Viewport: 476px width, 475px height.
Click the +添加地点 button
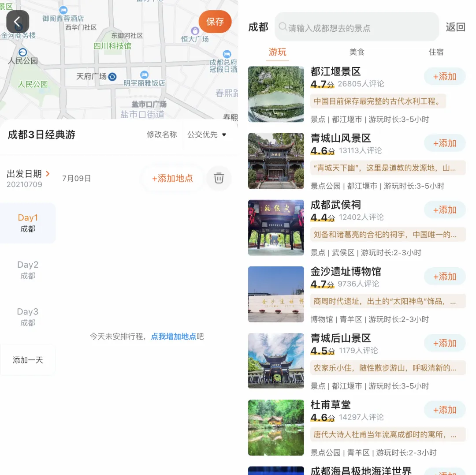tap(172, 178)
